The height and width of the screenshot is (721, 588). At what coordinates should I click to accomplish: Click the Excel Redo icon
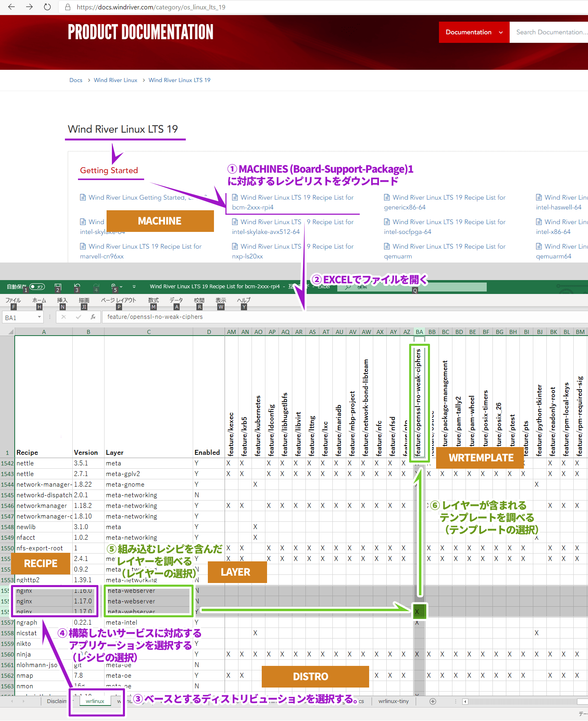[96, 287]
